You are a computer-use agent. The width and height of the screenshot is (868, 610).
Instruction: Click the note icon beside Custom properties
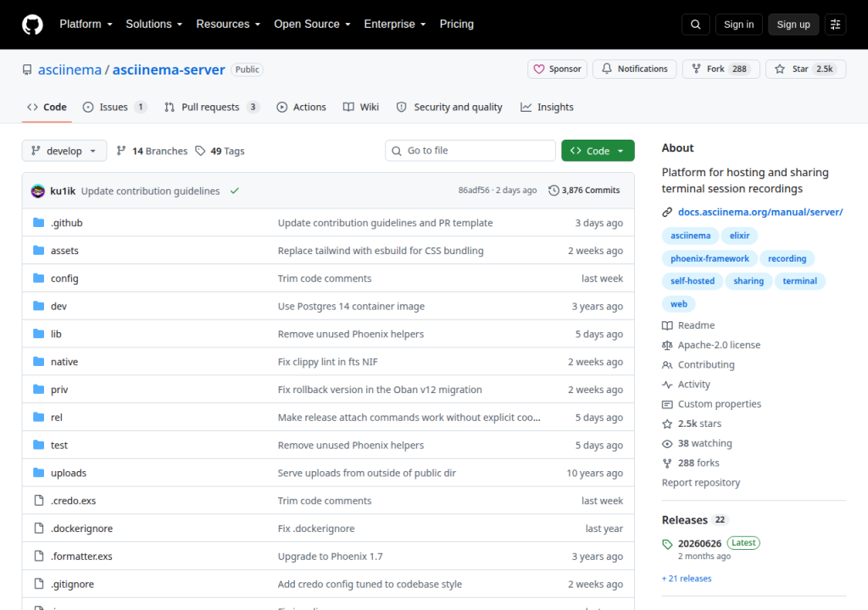(x=667, y=405)
